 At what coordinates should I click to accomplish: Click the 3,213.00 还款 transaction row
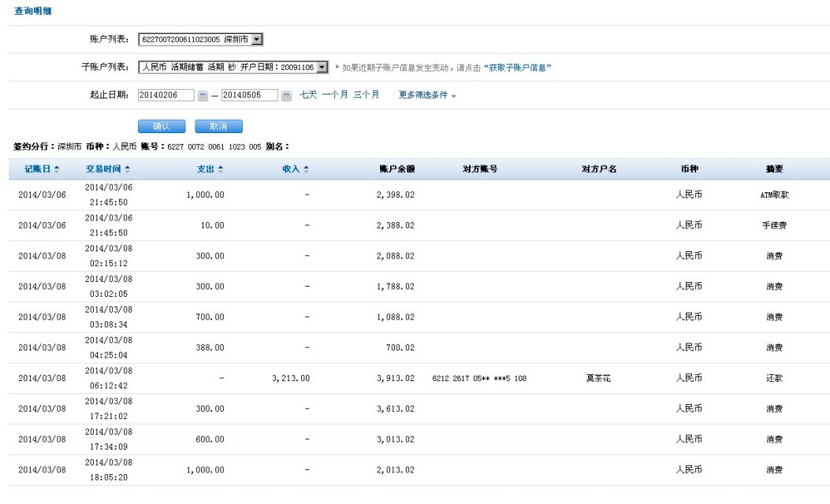(x=418, y=379)
